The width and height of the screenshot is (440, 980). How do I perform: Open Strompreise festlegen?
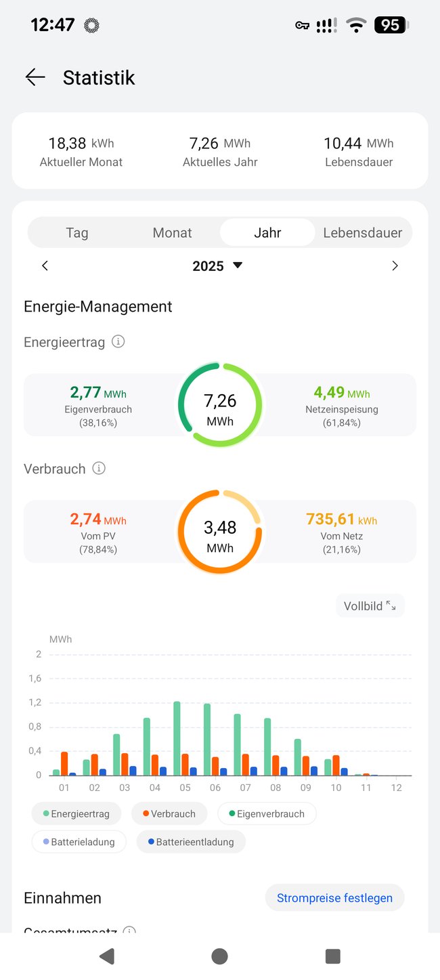pos(334,897)
